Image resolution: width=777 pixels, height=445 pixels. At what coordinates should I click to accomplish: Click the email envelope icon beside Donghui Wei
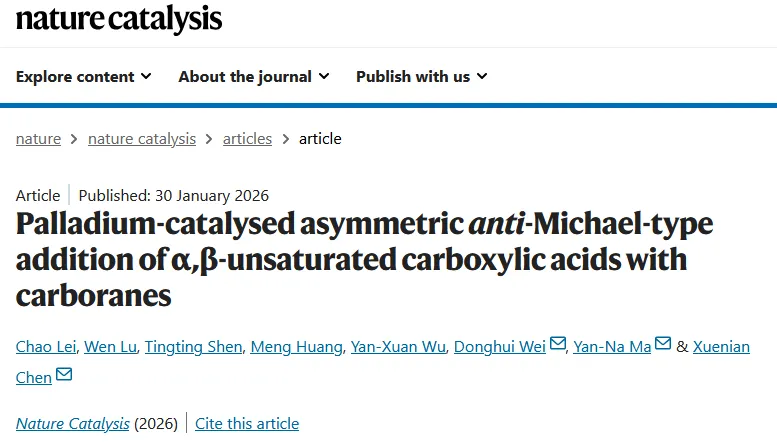[x=558, y=343]
